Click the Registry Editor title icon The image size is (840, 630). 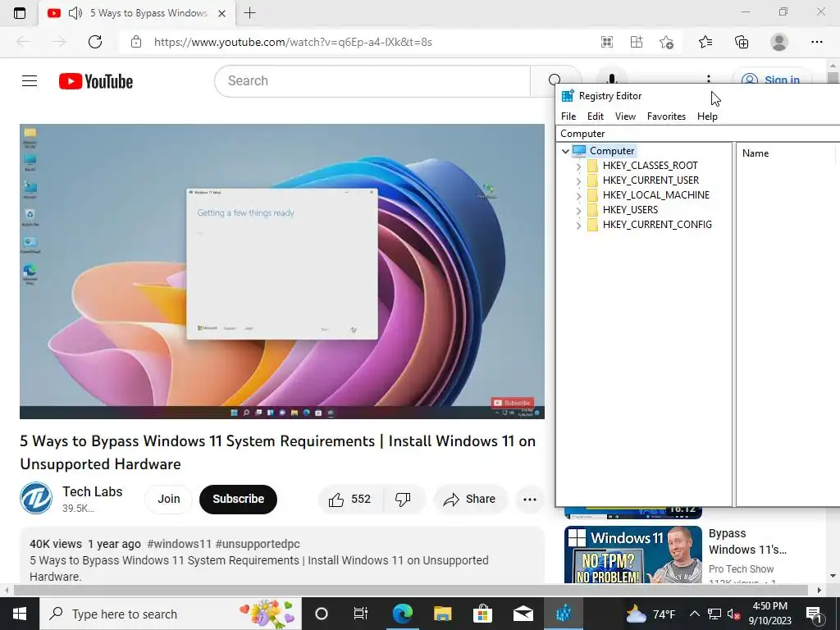click(x=568, y=96)
